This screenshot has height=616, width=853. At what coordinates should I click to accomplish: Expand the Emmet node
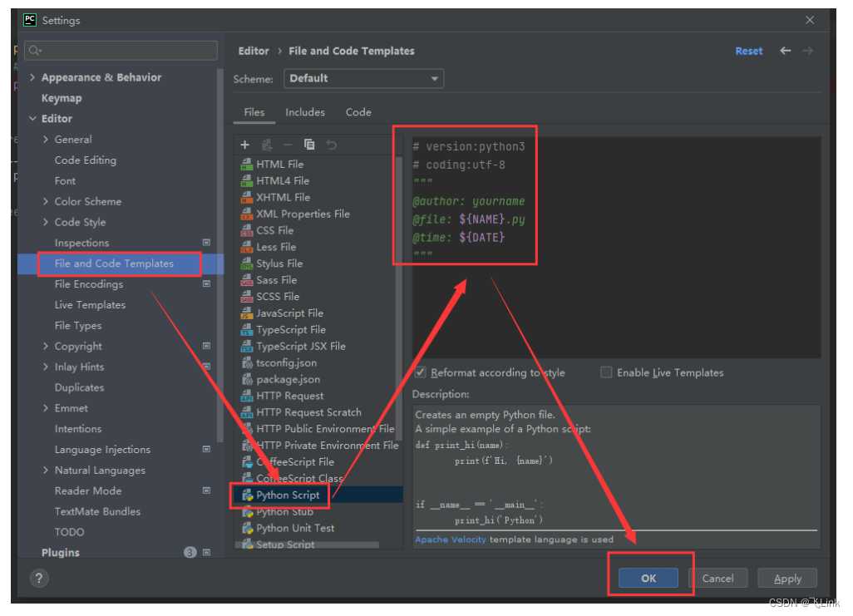point(46,408)
